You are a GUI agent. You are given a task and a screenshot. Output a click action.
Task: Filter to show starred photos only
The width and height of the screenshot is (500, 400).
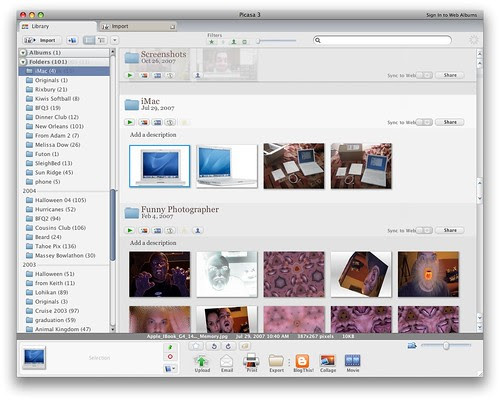tap(211, 42)
